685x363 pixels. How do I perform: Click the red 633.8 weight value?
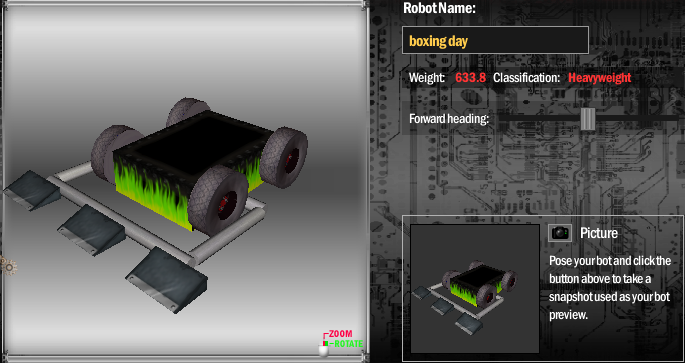pyautogui.click(x=471, y=78)
